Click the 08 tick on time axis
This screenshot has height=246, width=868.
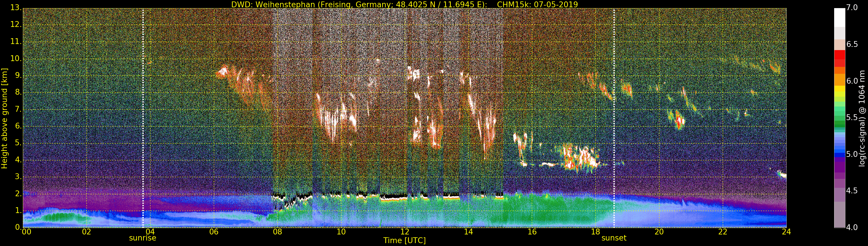point(277,232)
